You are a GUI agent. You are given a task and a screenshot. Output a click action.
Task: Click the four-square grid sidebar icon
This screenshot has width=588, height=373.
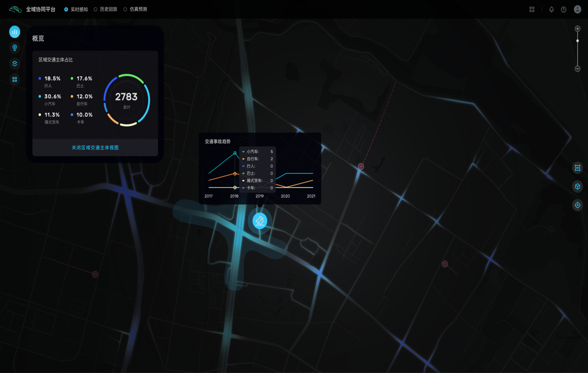tap(14, 79)
